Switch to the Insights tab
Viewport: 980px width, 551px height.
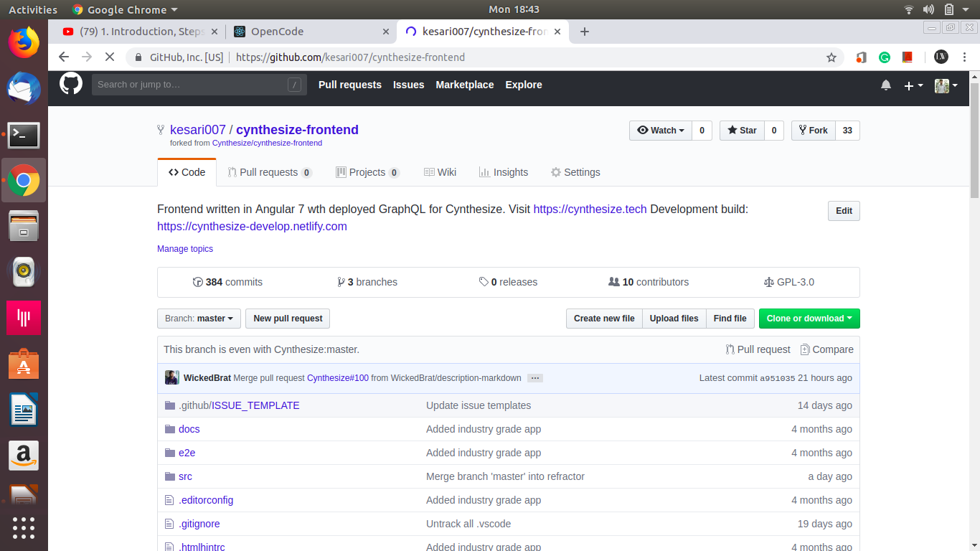(504, 172)
